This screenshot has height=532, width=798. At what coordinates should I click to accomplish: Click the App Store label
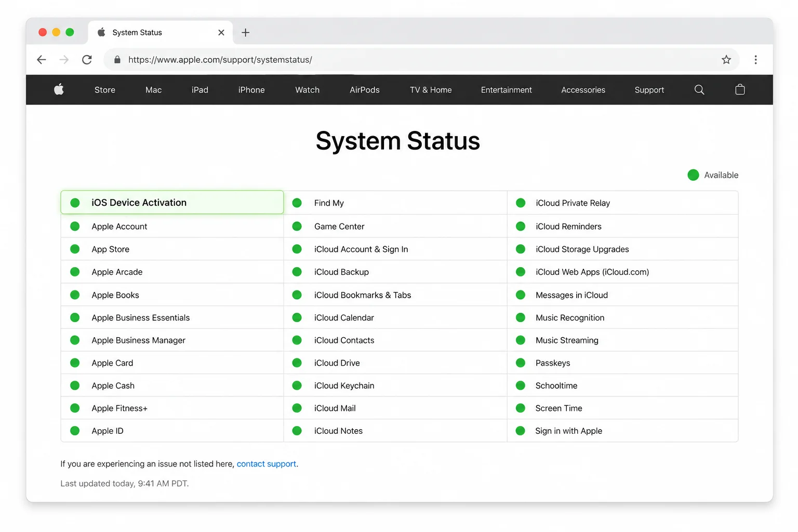pos(111,249)
